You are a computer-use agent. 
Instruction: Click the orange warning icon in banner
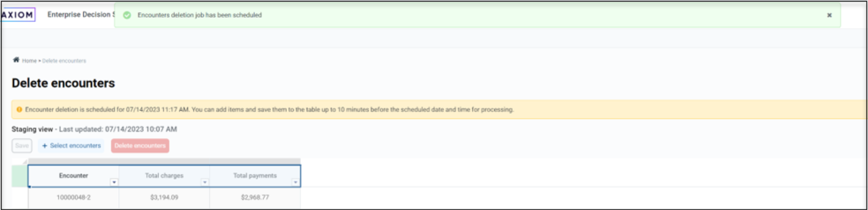(19, 110)
